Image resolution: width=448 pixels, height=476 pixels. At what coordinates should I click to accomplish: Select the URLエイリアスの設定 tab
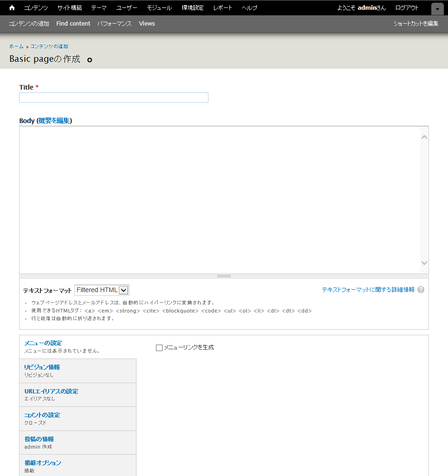[x=51, y=391]
